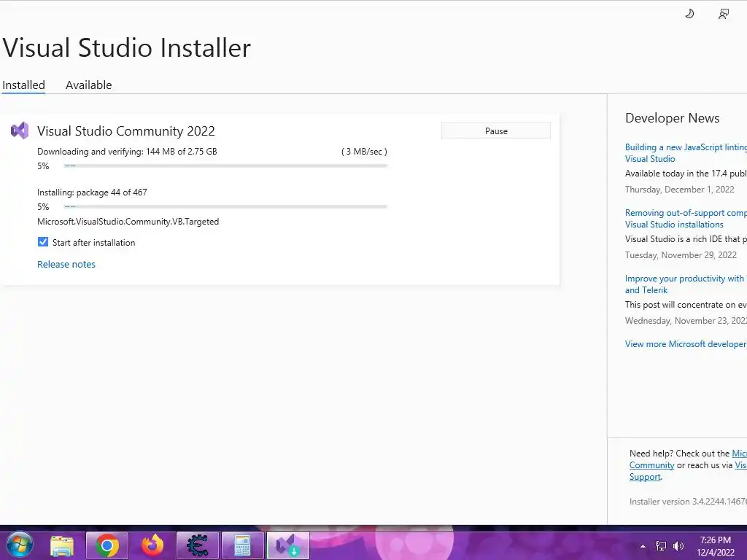Open File Explorer from the taskbar
This screenshot has height=560, width=747.
[x=63, y=545]
